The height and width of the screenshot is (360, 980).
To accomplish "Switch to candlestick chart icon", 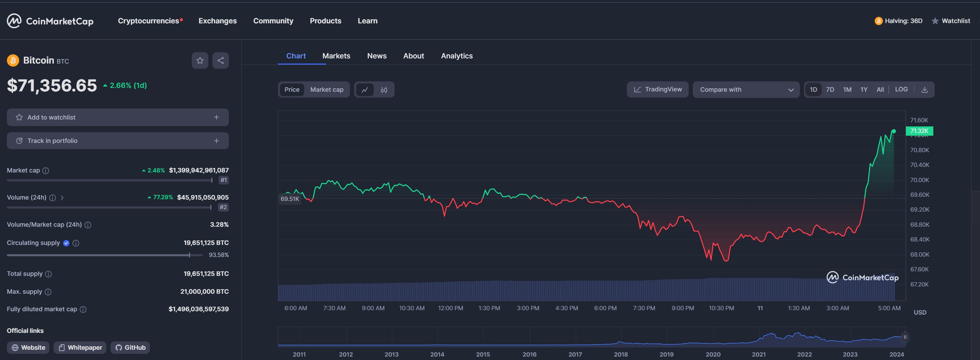I will pyautogui.click(x=384, y=90).
